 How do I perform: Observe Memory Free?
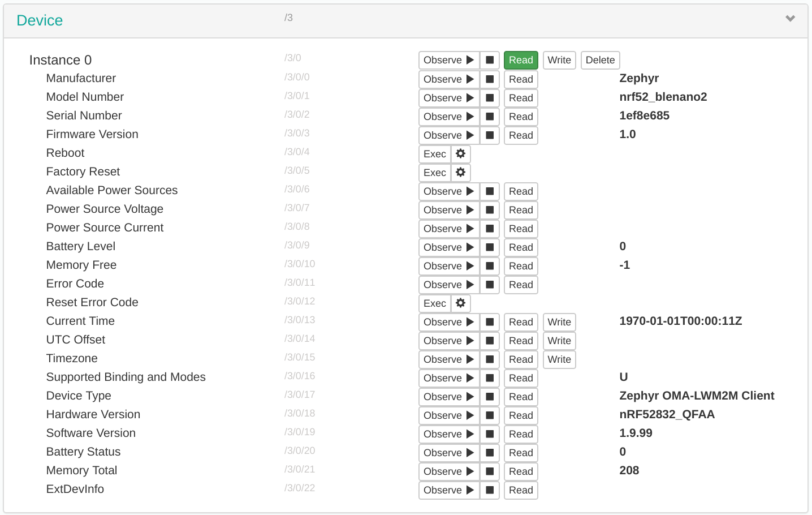(449, 266)
